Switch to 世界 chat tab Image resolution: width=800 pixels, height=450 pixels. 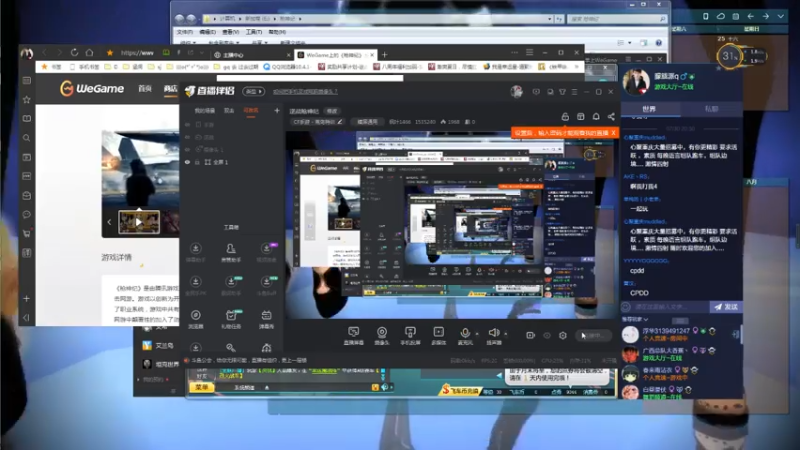(x=649, y=109)
